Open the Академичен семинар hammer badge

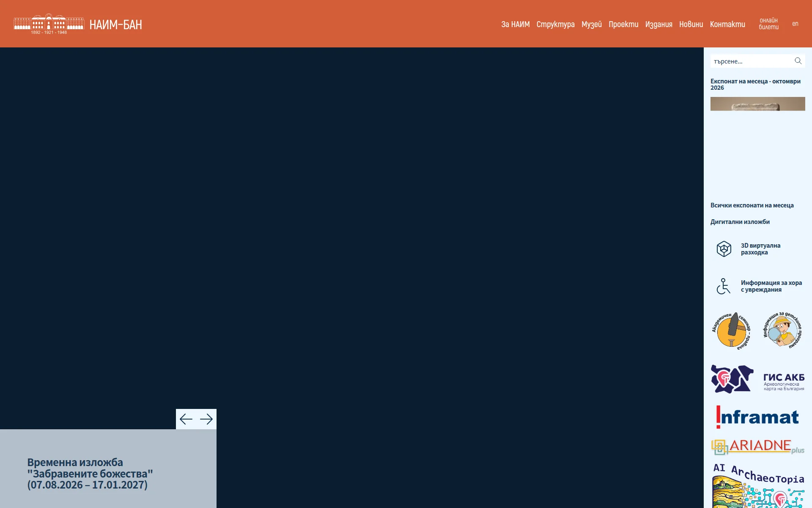tap(732, 331)
